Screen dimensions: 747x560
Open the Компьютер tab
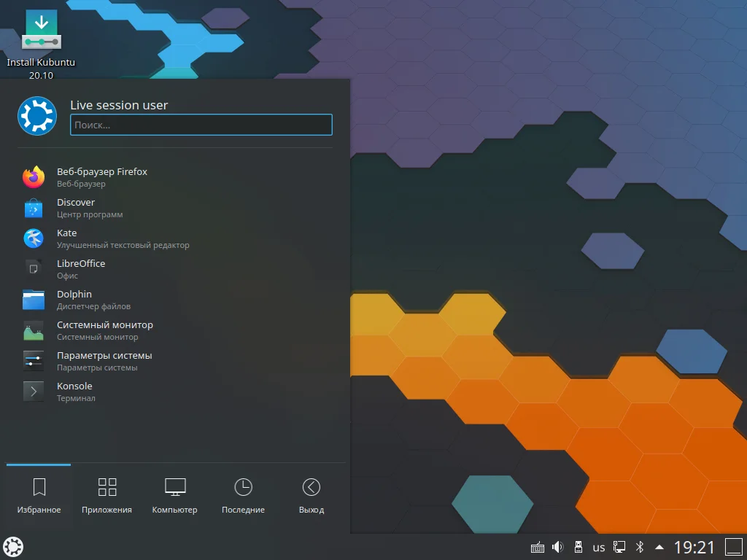(x=174, y=494)
